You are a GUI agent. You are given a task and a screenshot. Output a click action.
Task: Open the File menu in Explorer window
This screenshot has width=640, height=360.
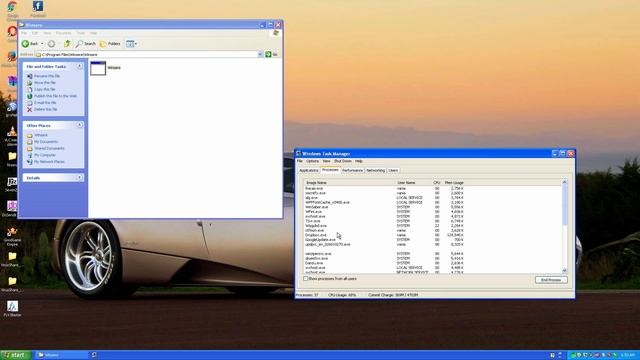click(24, 33)
